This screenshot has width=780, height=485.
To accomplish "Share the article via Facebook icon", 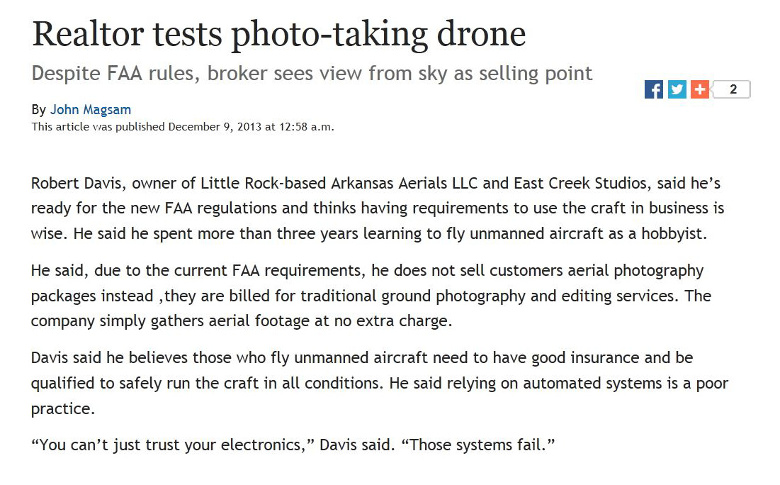I will 654,90.
